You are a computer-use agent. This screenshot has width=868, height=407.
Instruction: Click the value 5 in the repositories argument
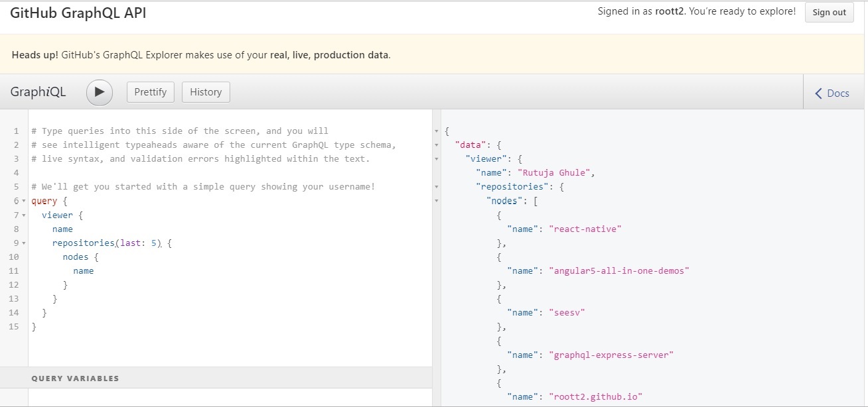click(x=153, y=243)
